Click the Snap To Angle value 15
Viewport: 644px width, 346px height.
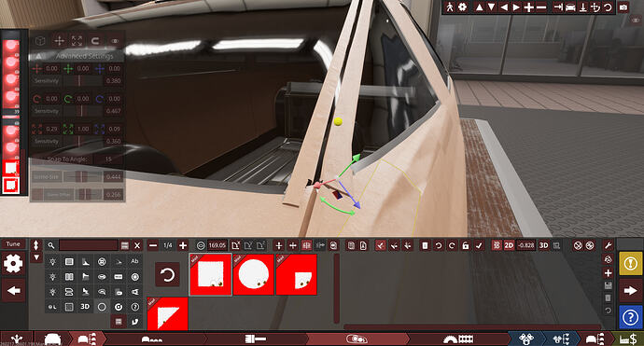[x=108, y=159]
